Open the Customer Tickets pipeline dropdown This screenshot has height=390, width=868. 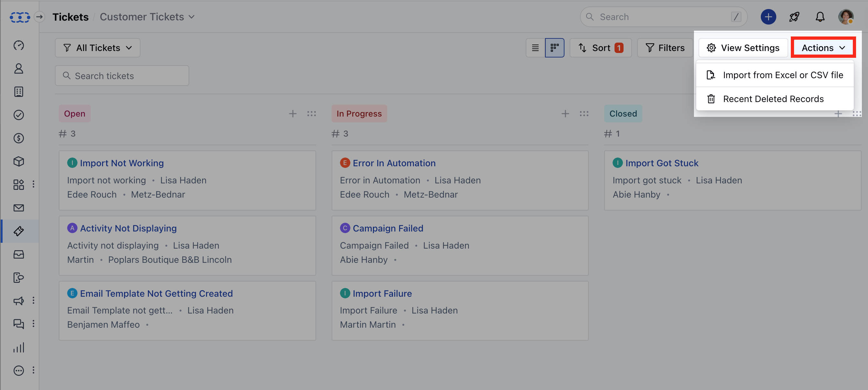point(147,17)
